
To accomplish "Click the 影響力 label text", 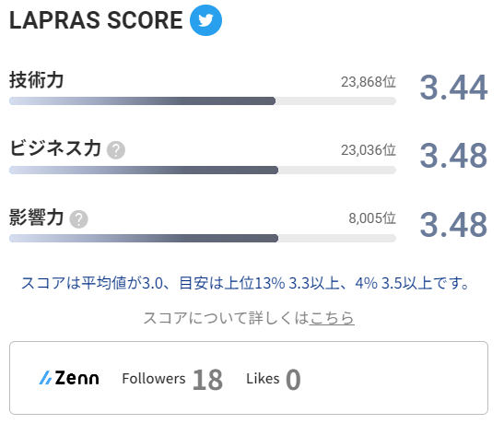I will click(x=36, y=218).
